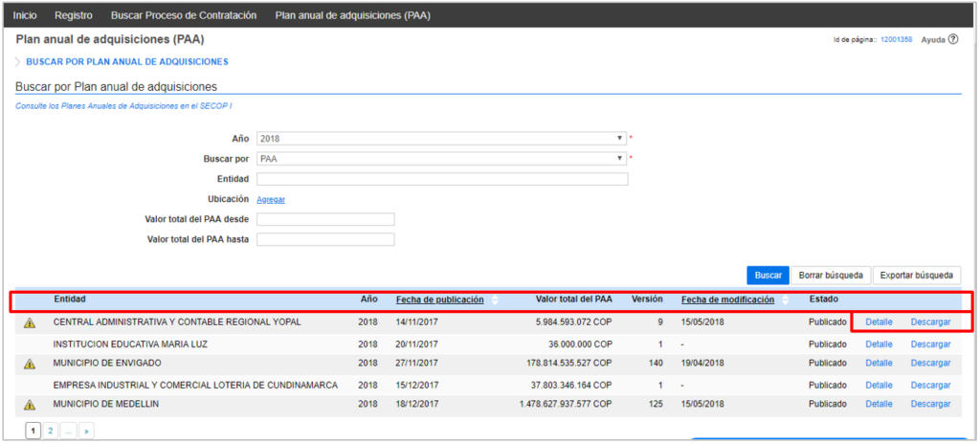Screen dimensions: 980x443
Task: Focus the Entidad text input field
Action: click(x=441, y=179)
